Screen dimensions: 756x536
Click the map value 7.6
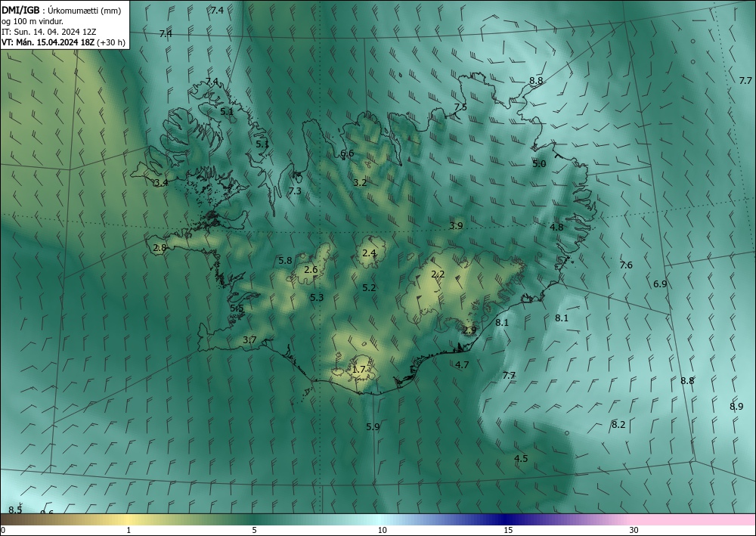pos(626,265)
